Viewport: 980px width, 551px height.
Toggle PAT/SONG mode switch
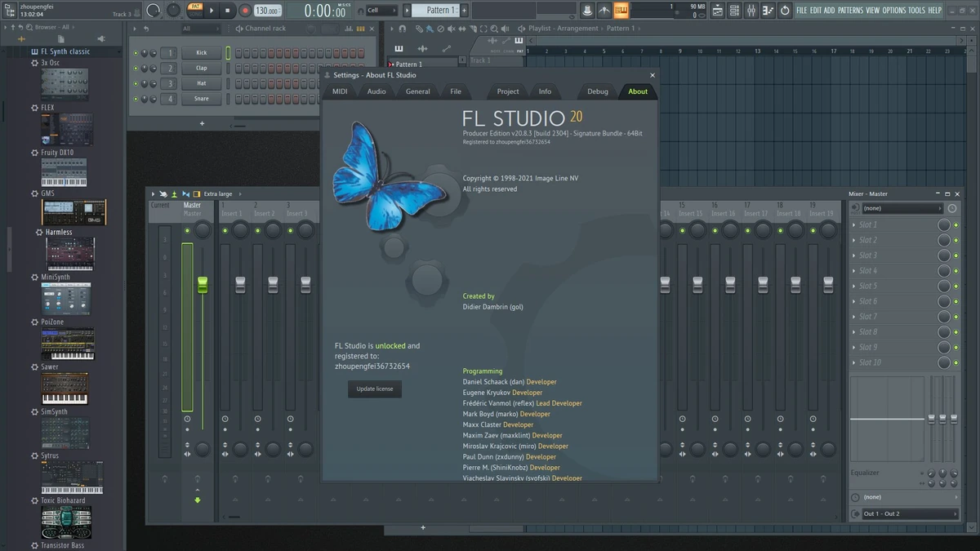[x=195, y=10]
